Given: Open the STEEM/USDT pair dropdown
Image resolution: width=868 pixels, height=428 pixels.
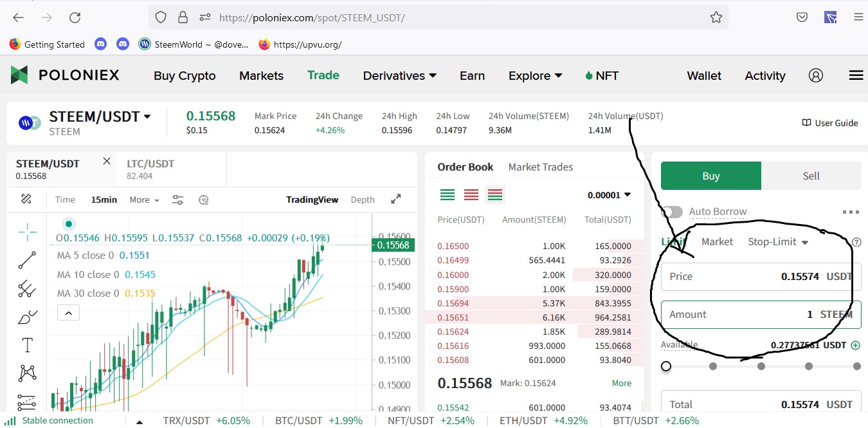Looking at the screenshot, I should (147, 116).
